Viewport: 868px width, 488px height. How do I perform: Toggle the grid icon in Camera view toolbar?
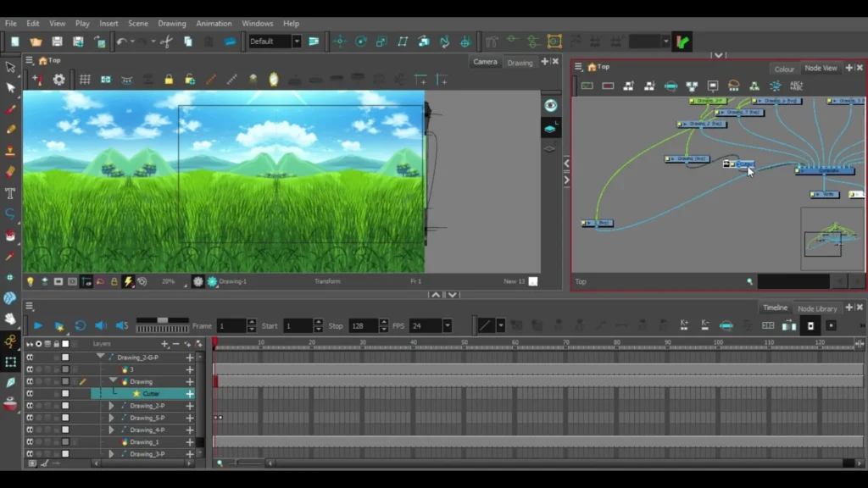tap(85, 80)
